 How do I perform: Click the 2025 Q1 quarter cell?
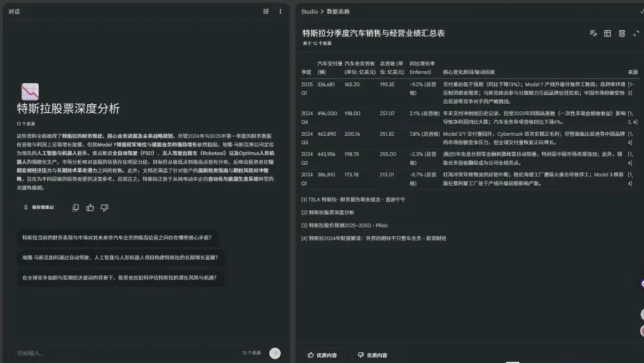pos(307,89)
